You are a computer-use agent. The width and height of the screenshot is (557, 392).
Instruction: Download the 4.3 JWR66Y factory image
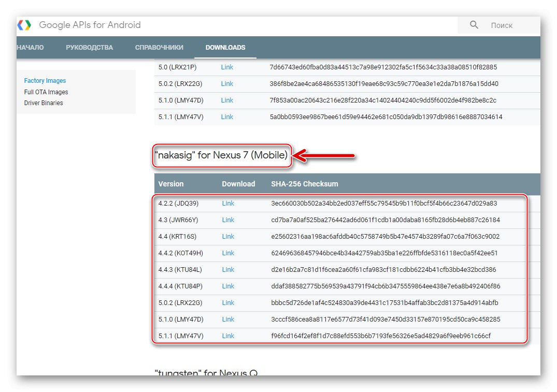228,220
